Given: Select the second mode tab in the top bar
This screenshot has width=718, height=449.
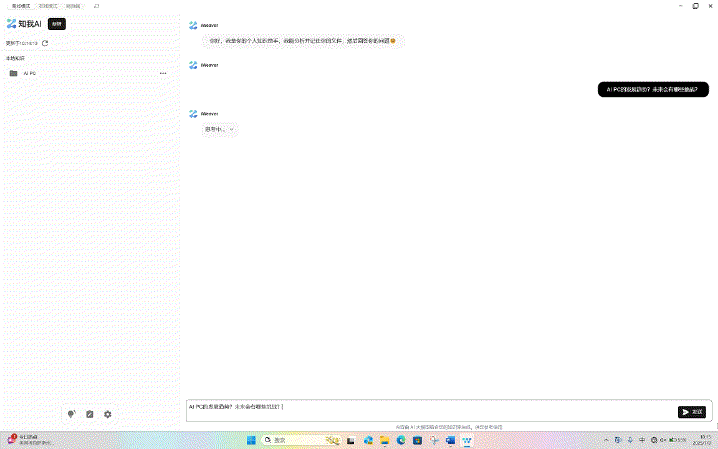Looking at the screenshot, I should point(47,5).
